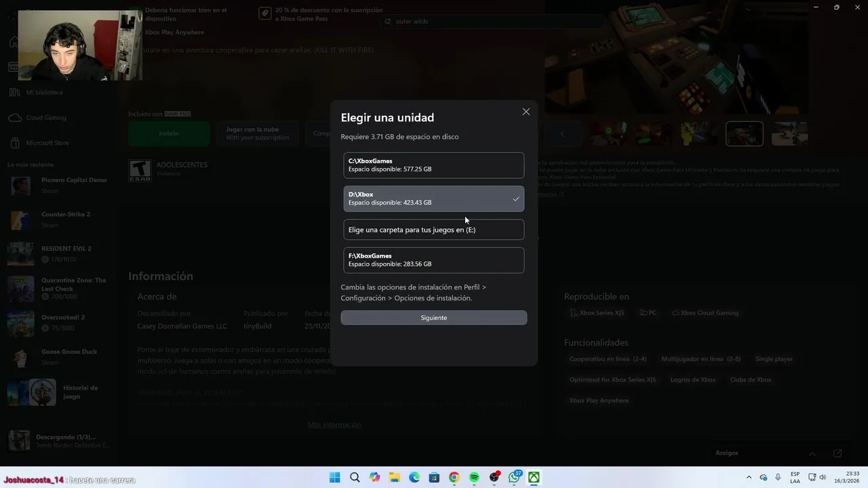Open OBS Studio from the taskbar
Viewport: 868px width, 488px height.
[494, 477]
